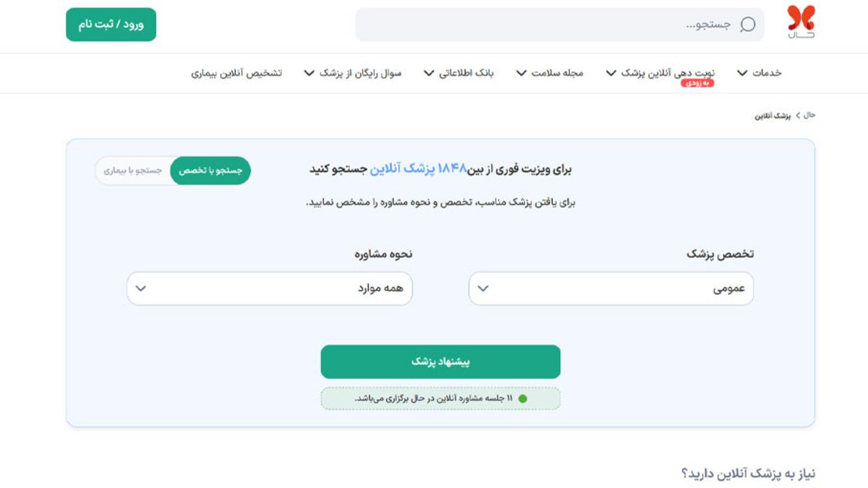868x488 pixels.
Task: Click the green پیشنهاد پزشک button
Action: tap(441, 361)
